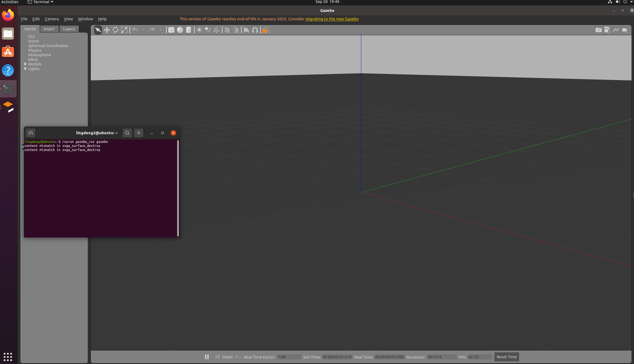Open the terminal hamburger menu
Image resolution: width=634 pixels, height=364 pixels.
click(x=139, y=133)
